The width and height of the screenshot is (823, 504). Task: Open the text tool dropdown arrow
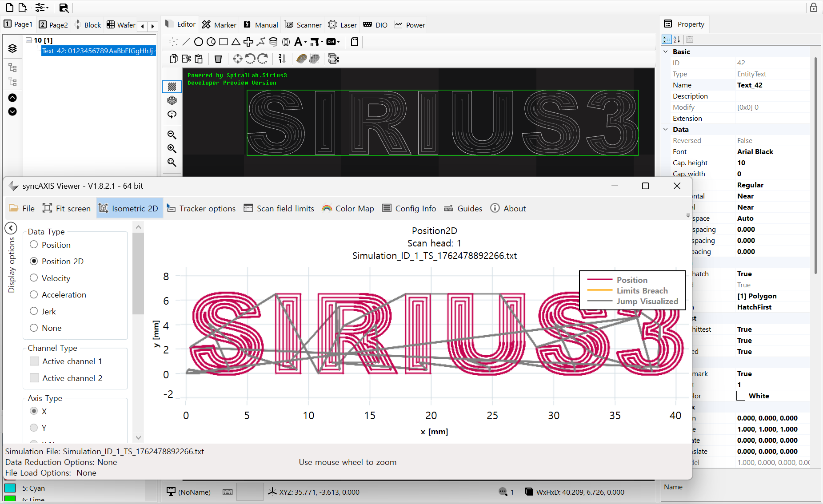[x=305, y=42]
